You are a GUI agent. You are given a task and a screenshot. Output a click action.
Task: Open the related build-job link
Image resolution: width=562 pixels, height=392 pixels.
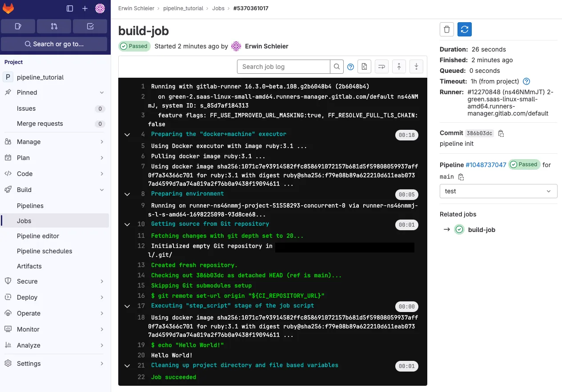click(x=482, y=230)
